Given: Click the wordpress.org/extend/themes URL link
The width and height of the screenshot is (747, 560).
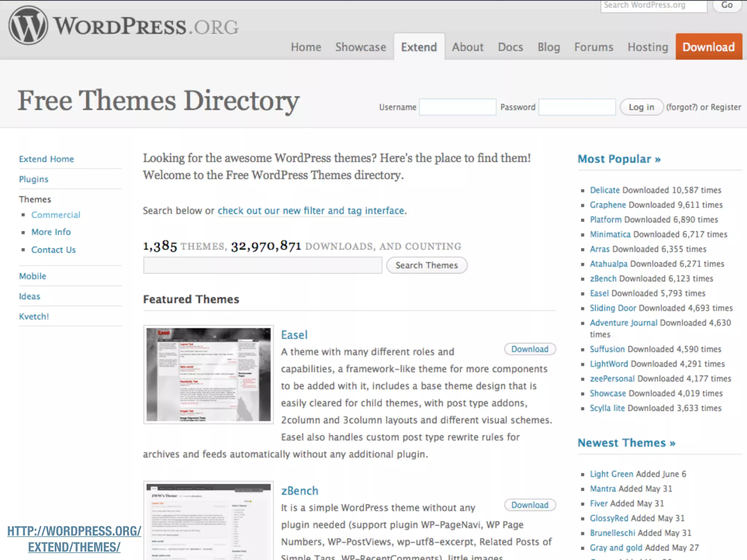Looking at the screenshot, I should (74, 539).
